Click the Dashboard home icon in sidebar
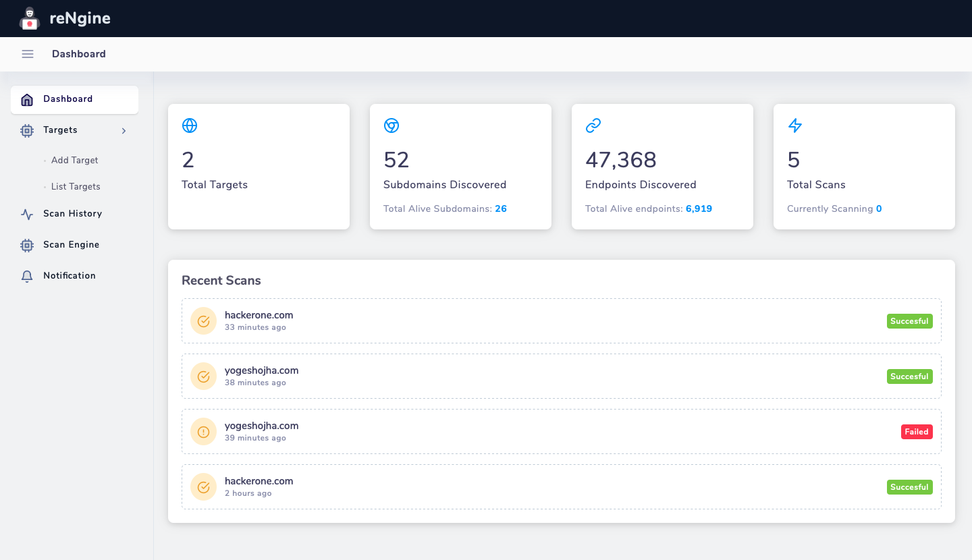This screenshot has height=560, width=972. [27, 100]
